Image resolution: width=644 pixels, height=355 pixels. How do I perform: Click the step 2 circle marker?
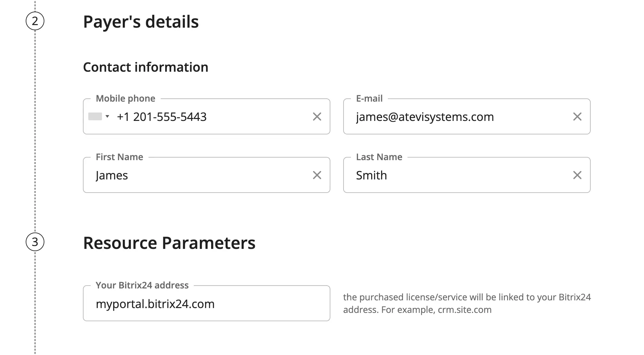tap(35, 21)
